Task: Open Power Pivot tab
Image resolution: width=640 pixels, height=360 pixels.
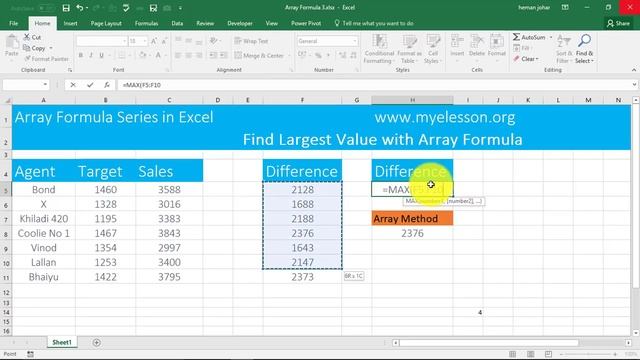Action: [306, 23]
